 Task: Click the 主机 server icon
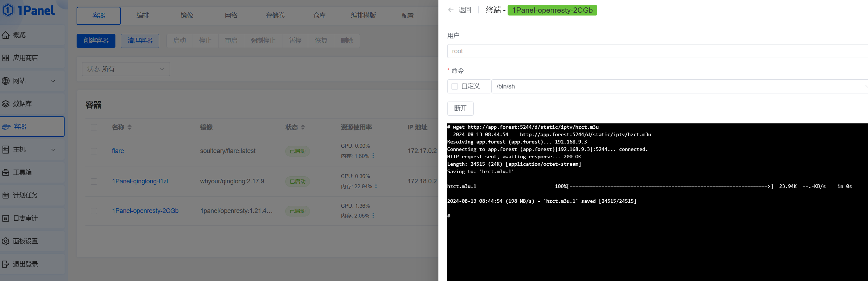(x=6, y=149)
